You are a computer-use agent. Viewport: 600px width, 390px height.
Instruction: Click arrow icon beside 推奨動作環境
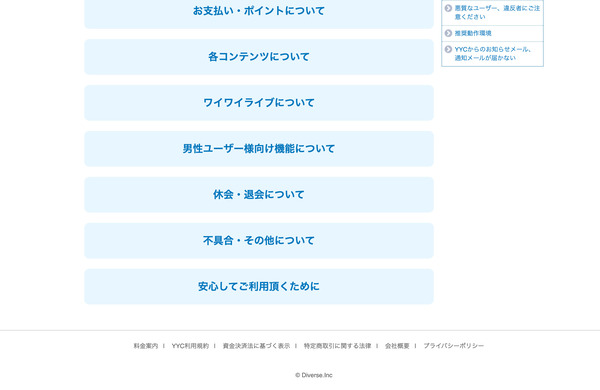pyautogui.click(x=448, y=33)
